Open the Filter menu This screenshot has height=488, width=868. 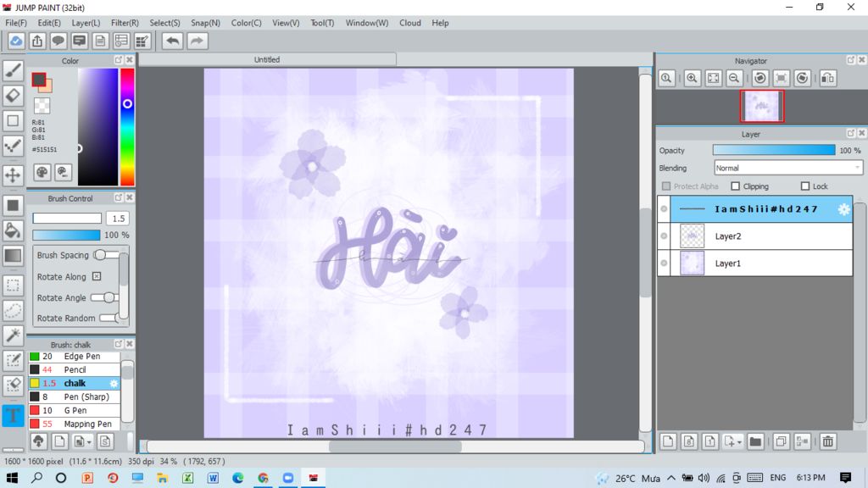click(x=125, y=23)
